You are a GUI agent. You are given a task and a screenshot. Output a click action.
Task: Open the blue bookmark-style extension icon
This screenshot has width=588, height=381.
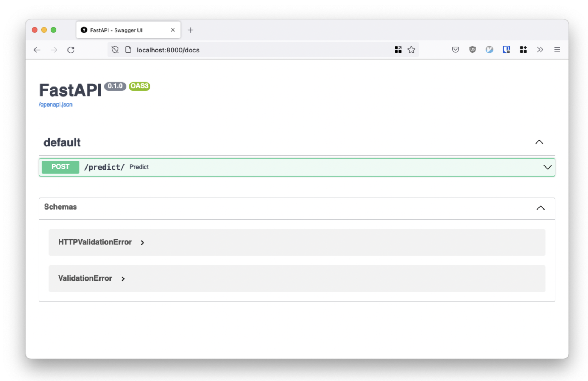click(x=506, y=50)
